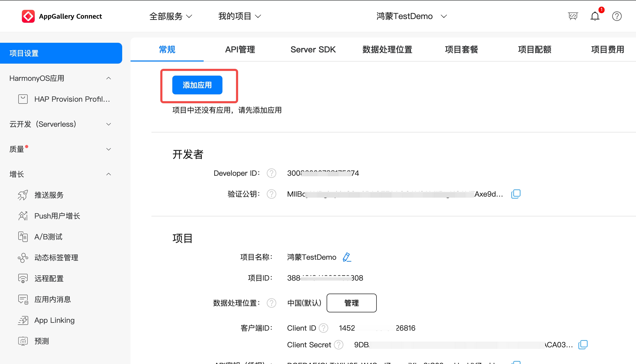
Task: Click the 动态标签管理 icon
Action: click(x=23, y=258)
